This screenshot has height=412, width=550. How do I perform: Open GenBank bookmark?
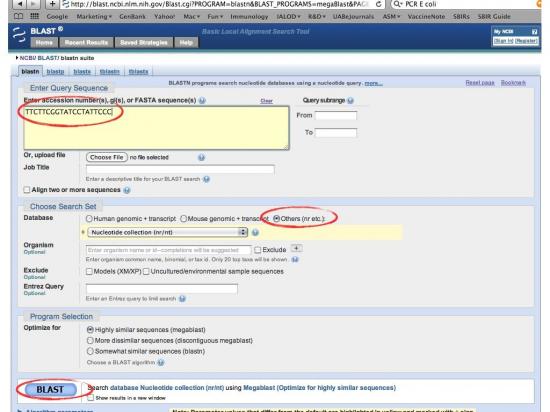(x=132, y=16)
